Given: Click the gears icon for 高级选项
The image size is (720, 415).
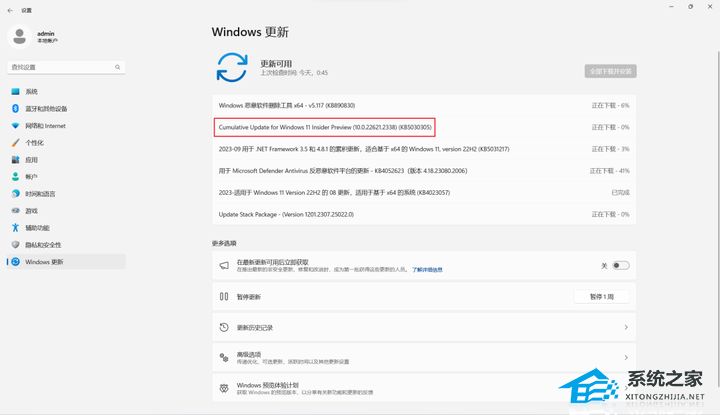Looking at the screenshot, I should coord(224,358).
